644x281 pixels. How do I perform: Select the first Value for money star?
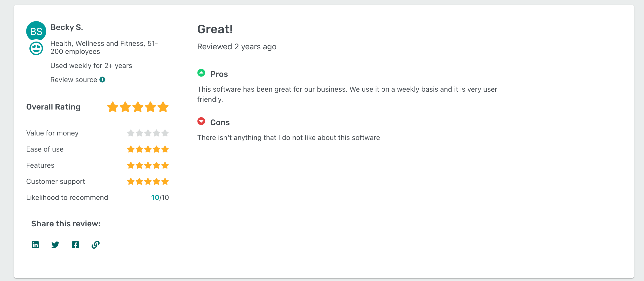[131, 133]
